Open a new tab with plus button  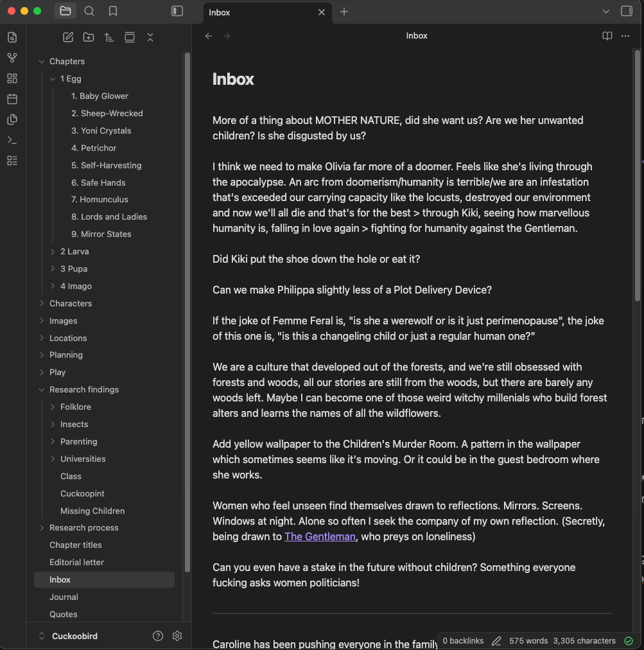click(344, 12)
